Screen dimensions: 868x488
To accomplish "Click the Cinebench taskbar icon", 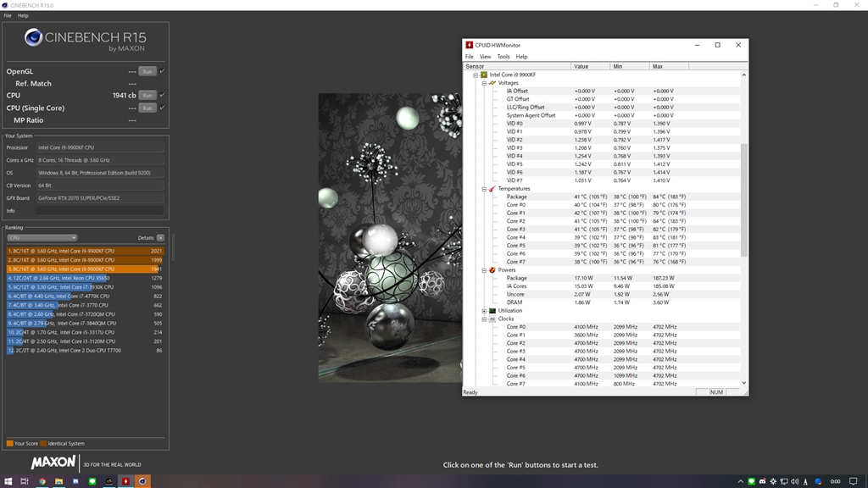I will pyautogui.click(x=142, y=481).
